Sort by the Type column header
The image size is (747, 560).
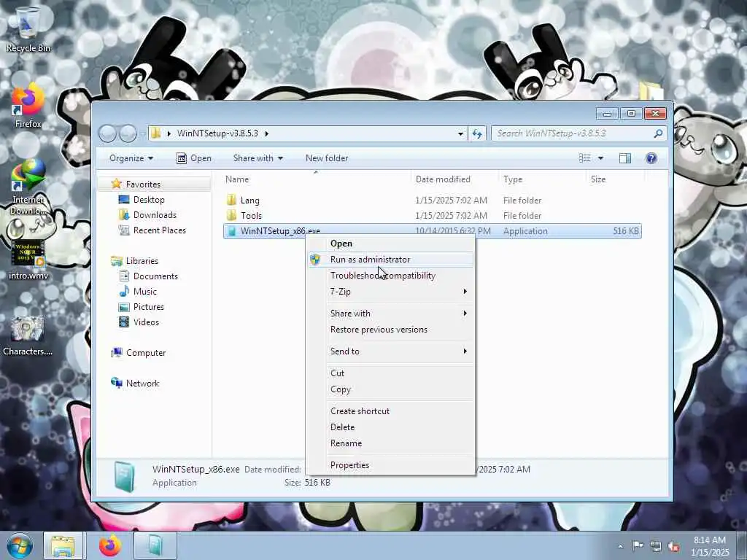coord(543,179)
